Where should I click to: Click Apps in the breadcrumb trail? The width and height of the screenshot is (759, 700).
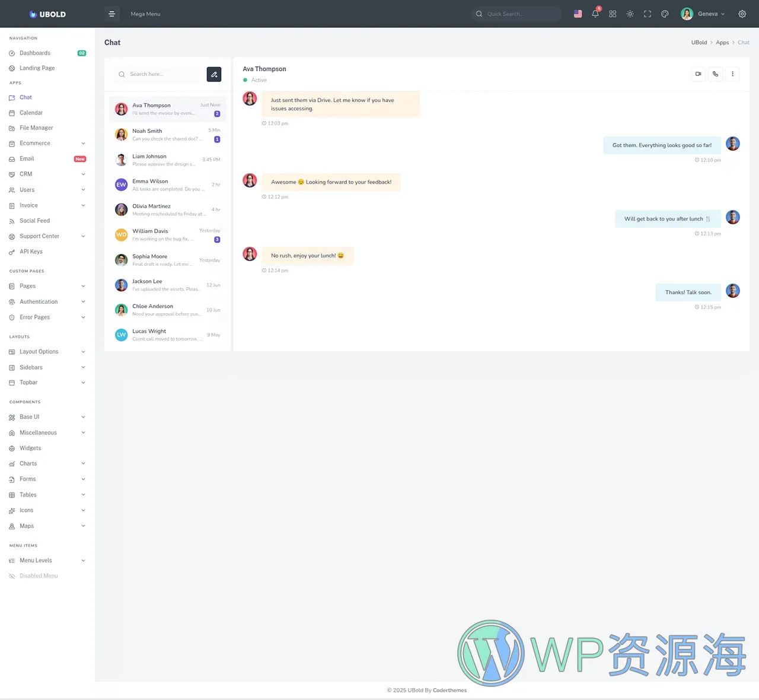(722, 42)
